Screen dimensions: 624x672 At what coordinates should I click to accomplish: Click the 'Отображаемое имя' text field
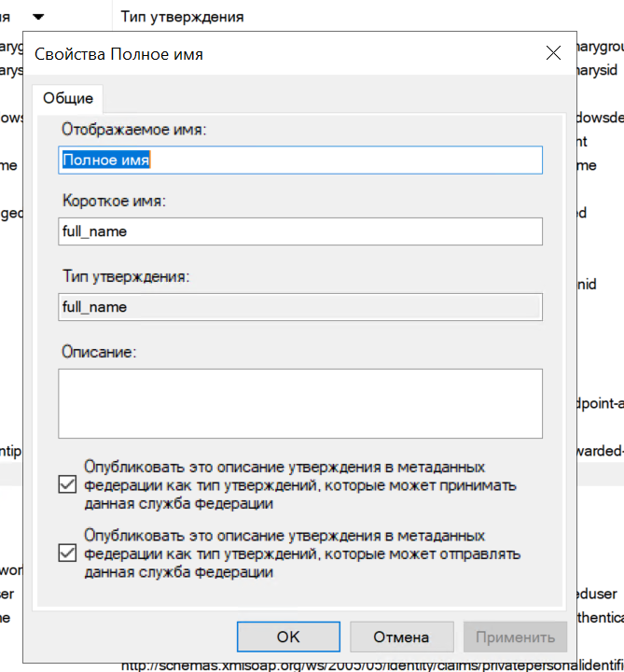[300, 160]
